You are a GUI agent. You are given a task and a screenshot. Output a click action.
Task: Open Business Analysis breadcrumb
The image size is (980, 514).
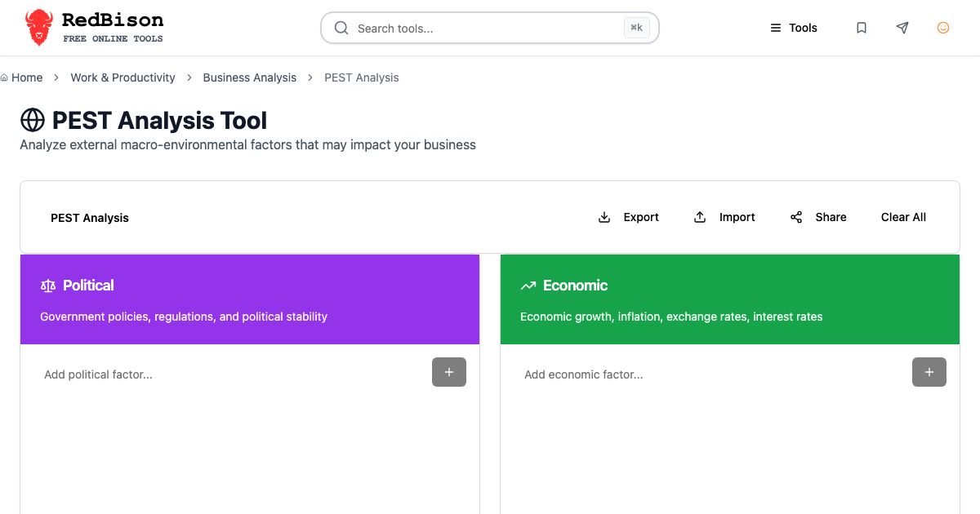pyautogui.click(x=250, y=78)
